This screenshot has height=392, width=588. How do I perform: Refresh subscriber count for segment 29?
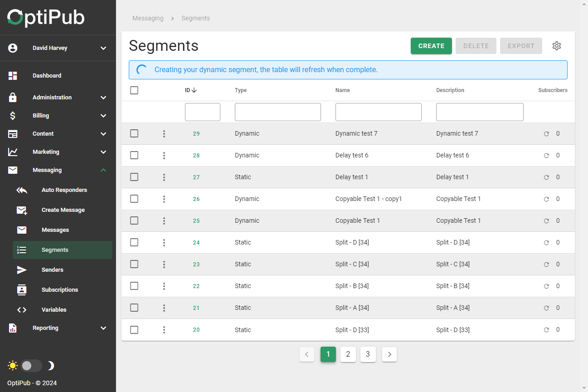[546, 134]
